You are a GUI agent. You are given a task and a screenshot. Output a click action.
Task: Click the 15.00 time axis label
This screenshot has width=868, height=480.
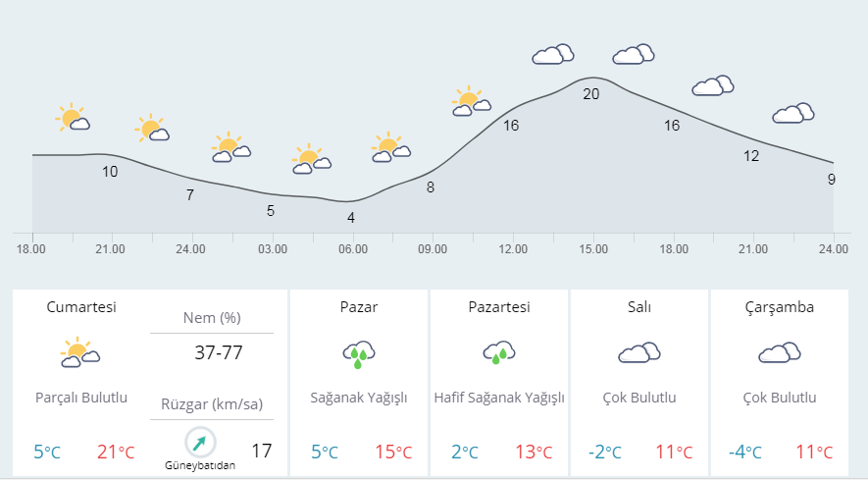(x=593, y=249)
